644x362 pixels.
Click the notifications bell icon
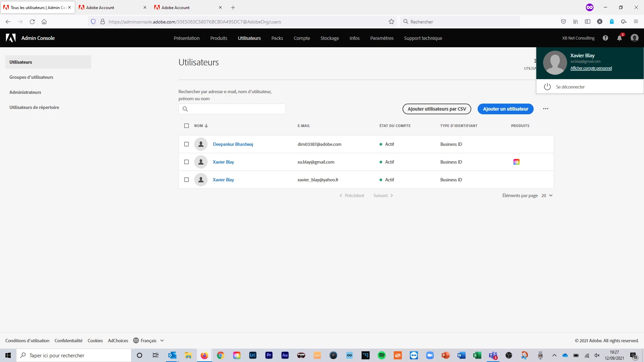click(x=619, y=38)
